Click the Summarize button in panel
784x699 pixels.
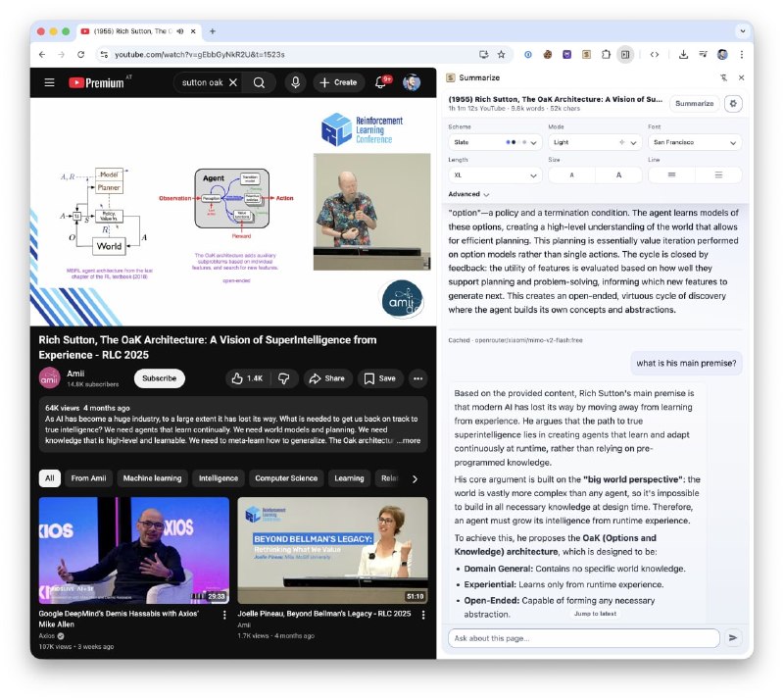click(694, 104)
